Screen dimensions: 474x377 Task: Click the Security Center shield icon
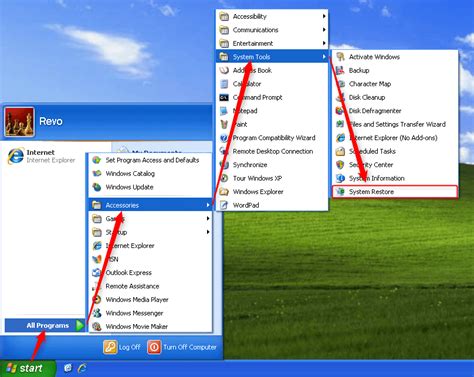coord(340,165)
